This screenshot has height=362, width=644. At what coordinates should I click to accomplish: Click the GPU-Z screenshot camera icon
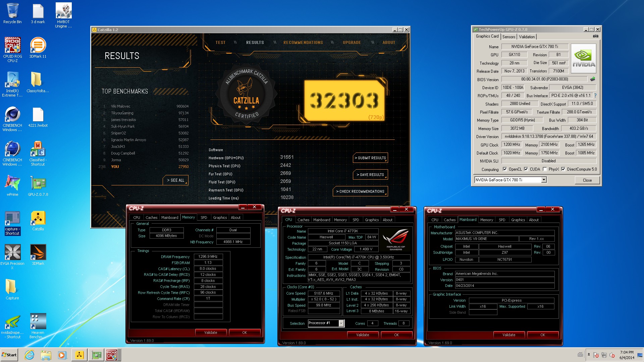(596, 36)
